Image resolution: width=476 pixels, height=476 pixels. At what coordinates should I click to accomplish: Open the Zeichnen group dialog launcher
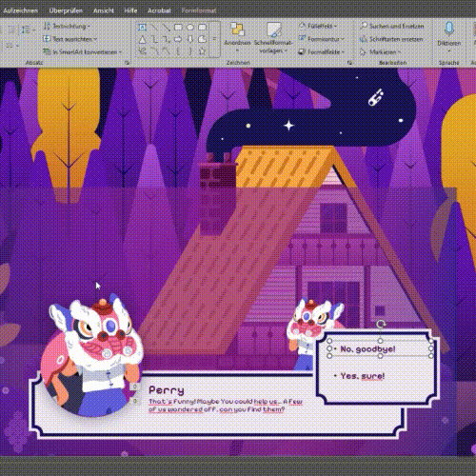(349, 63)
